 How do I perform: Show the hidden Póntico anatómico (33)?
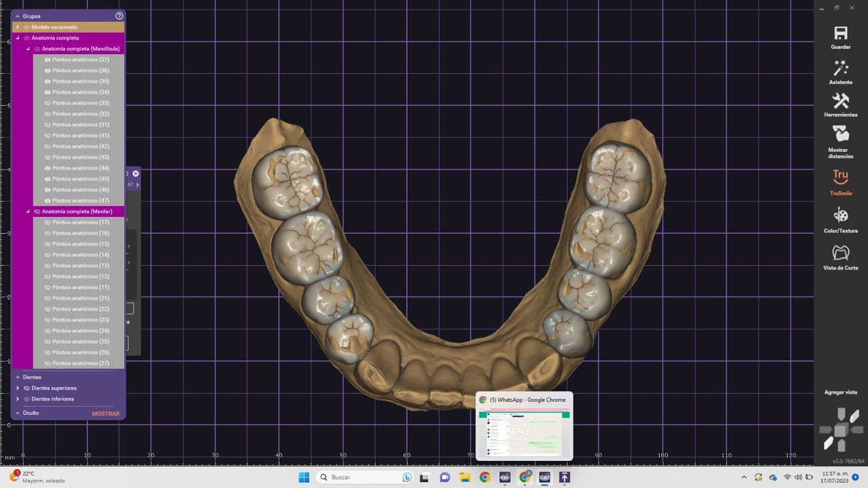tap(47, 103)
